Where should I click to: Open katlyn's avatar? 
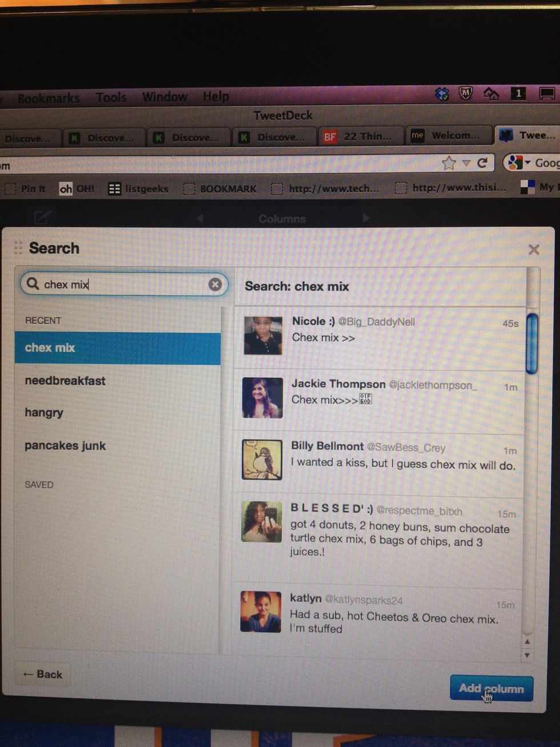click(261, 612)
